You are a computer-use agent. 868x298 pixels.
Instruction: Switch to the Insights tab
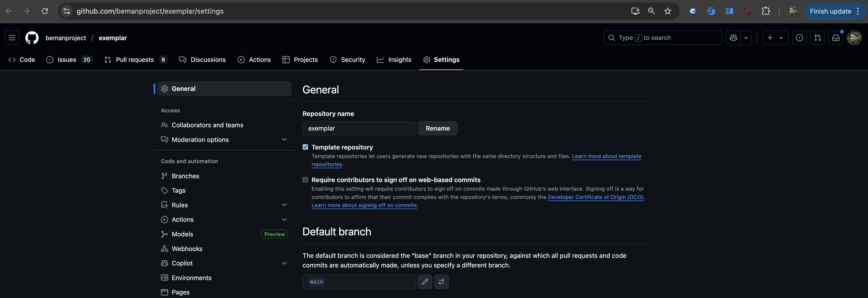pos(394,60)
